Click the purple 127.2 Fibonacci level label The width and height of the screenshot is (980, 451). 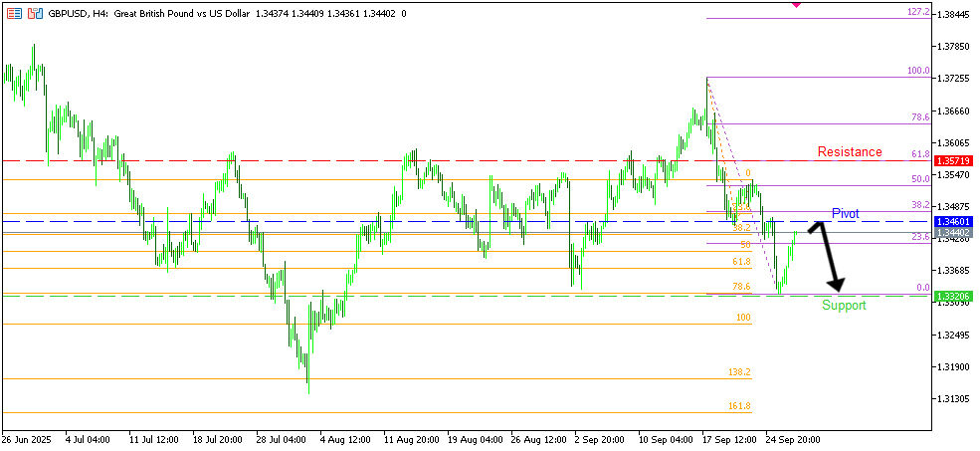coord(917,12)
